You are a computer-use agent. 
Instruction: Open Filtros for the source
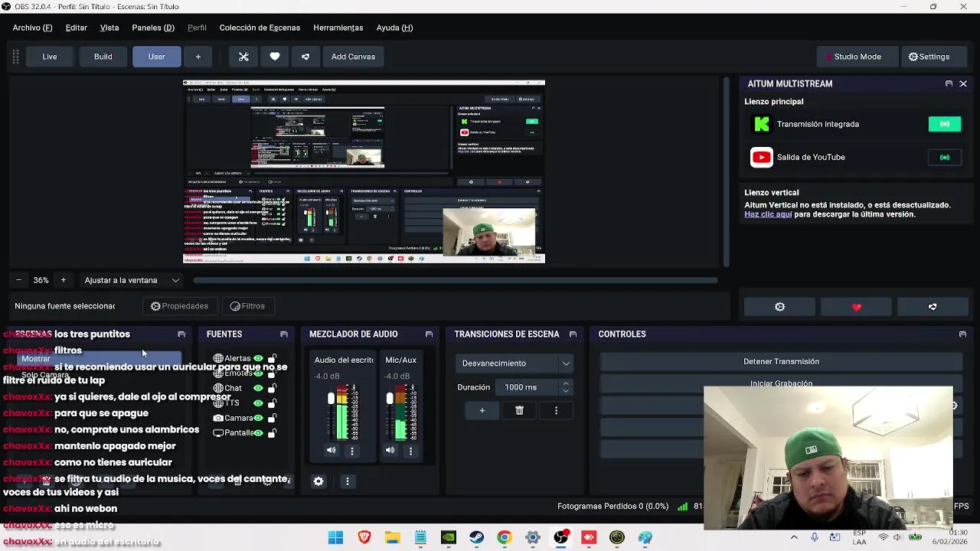point(247,306)
